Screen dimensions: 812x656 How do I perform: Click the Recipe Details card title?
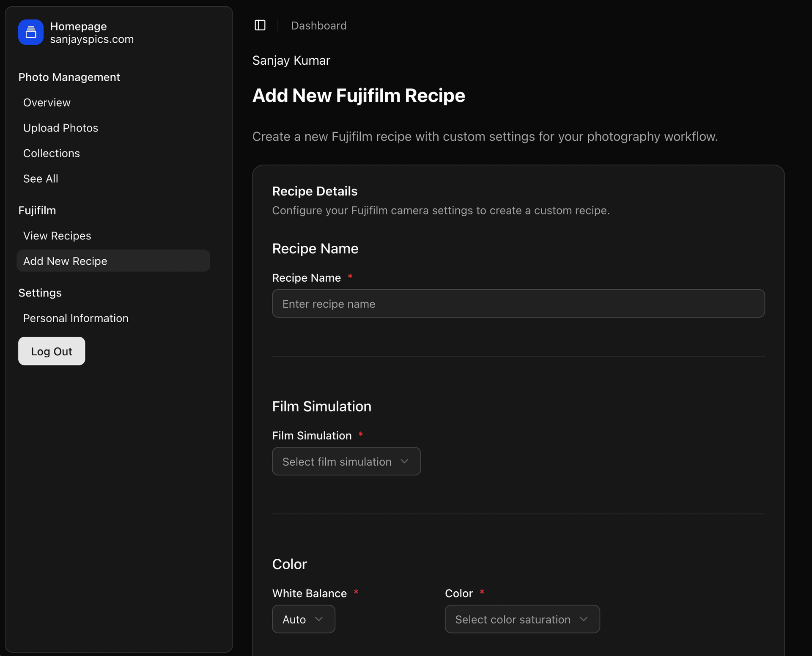click(315, 191)
